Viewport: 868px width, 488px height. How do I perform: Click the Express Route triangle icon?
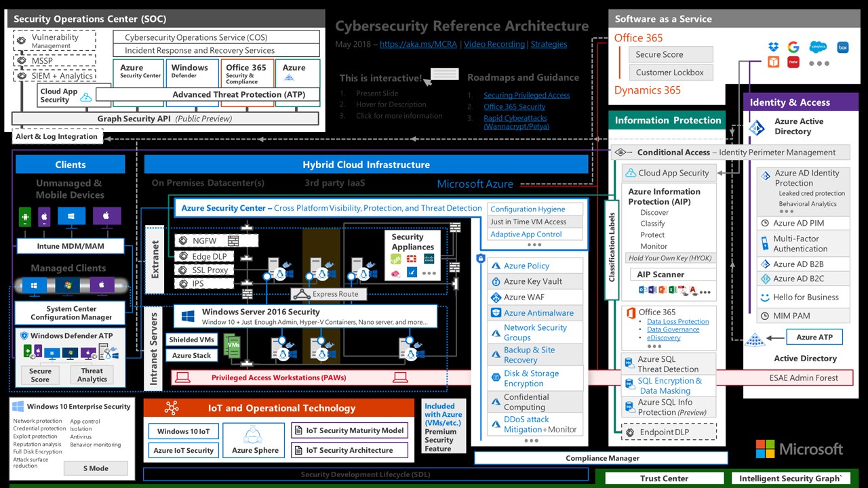[302, 294]
